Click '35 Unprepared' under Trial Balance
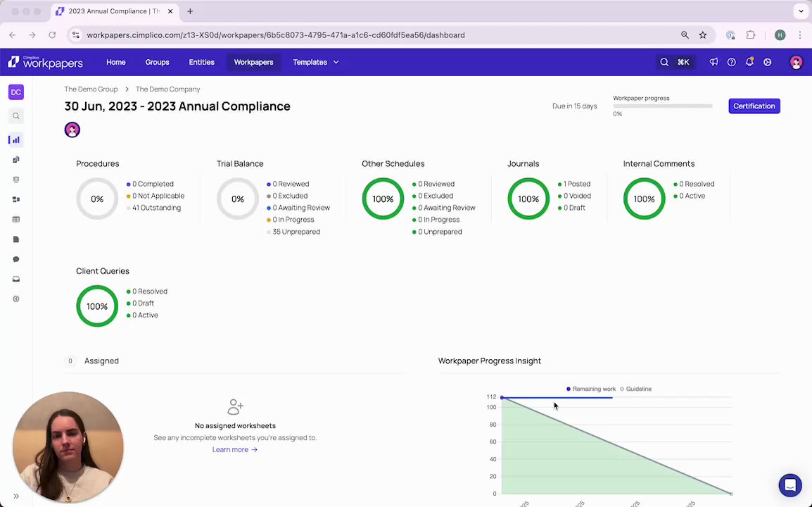This screenshot has height=507, width=812. click(296, 232)
